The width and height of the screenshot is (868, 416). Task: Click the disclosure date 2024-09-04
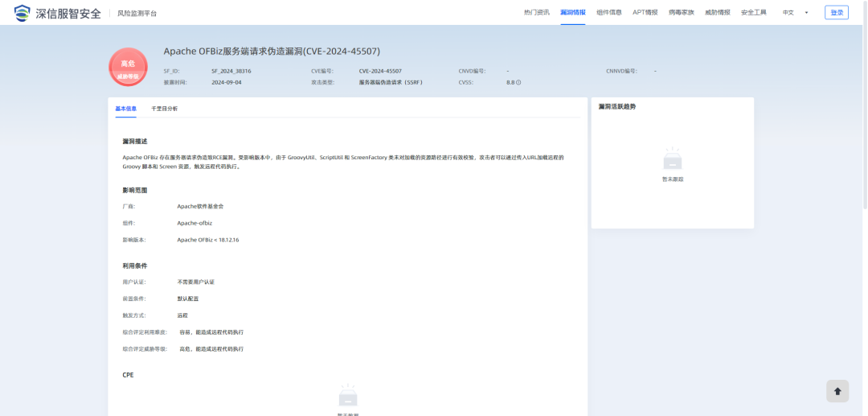point(227,83)
